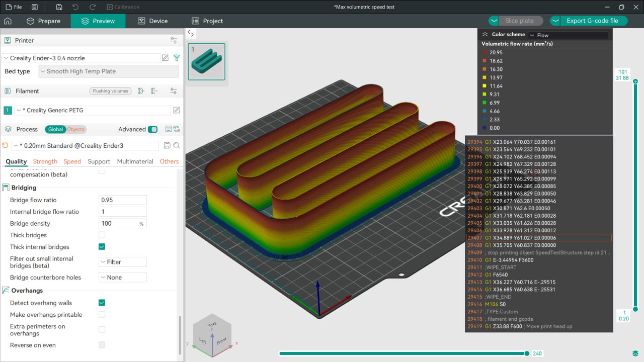The image size is (644, 362).
Task: Click the menu list icon beside File
Action: [35, 7]
